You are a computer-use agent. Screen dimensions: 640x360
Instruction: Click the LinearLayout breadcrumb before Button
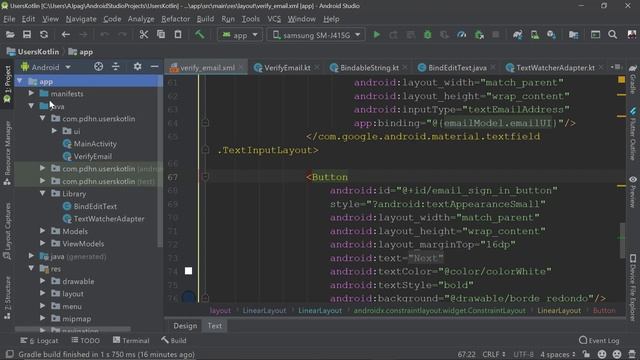point(559,311)
